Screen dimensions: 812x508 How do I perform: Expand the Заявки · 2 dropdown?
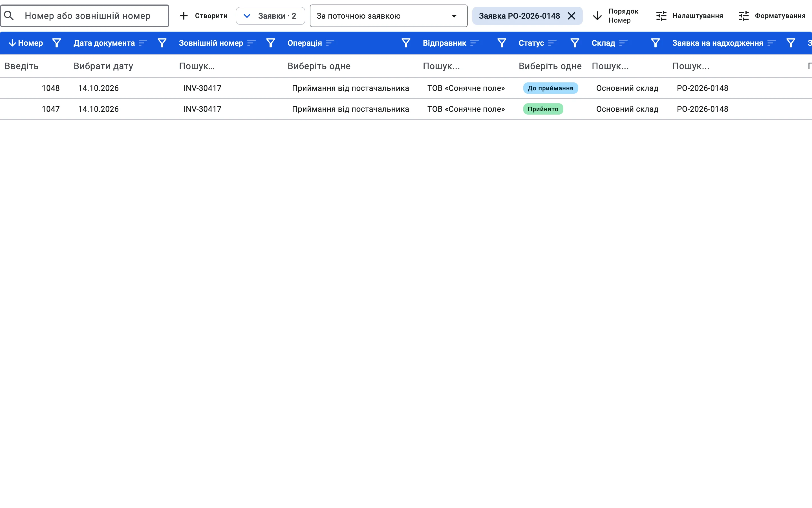pyautogui.click(x=270, y=16)
